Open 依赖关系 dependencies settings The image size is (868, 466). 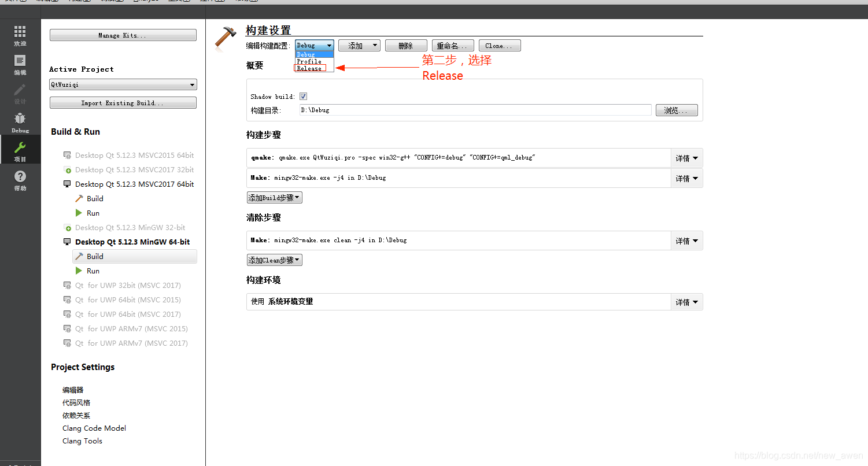point(76,416)
